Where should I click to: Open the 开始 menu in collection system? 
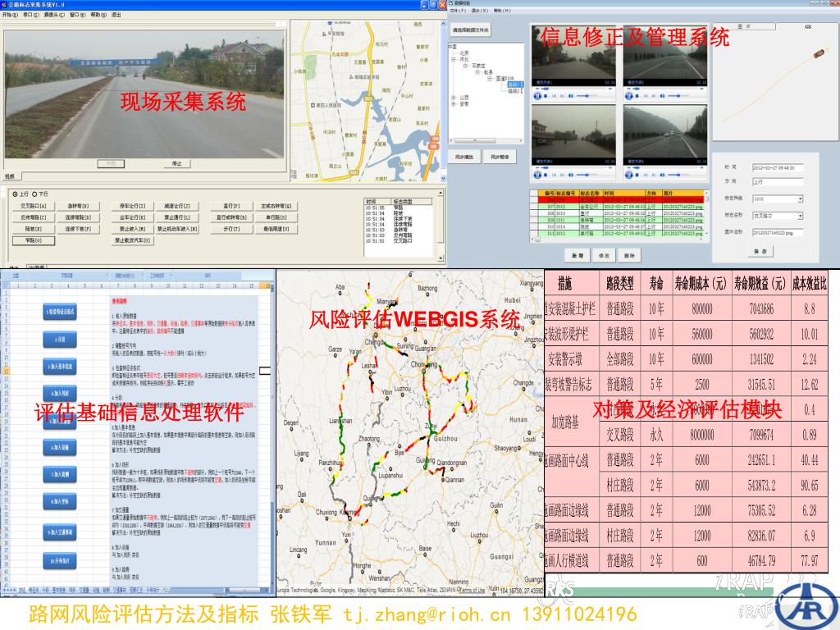pyautogui.click(x=10, y=15)
